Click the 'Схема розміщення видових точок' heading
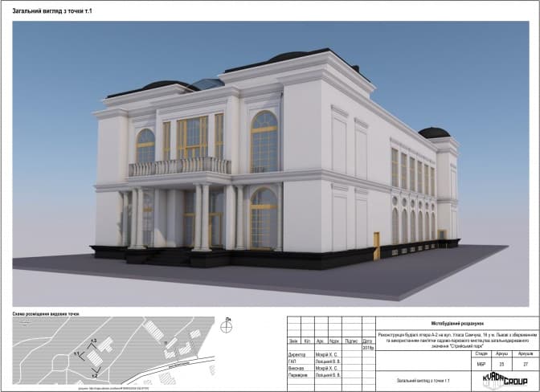This screenshot has width=540, height=392. (x=47, y=313)
